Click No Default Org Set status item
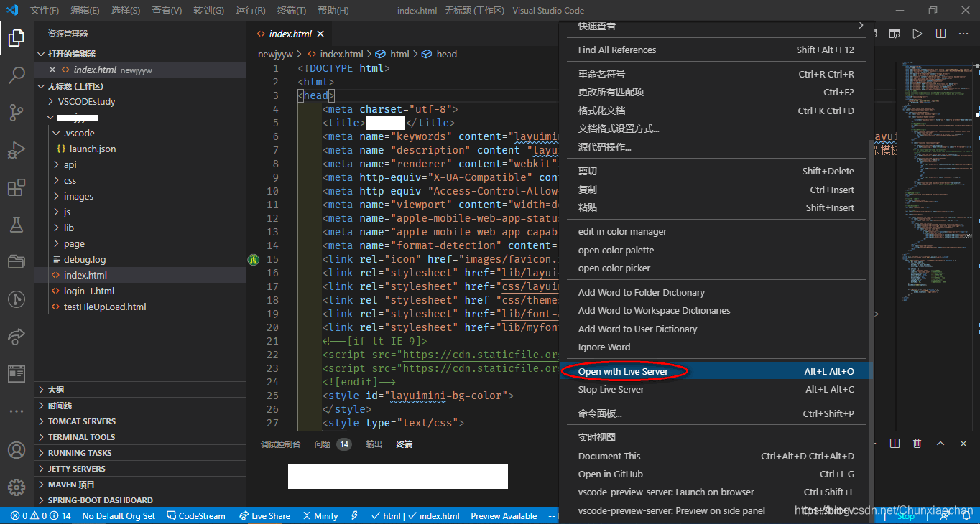The width and height of the screenshot is (980, 524). pyautogui.click(x=119, y=516)
